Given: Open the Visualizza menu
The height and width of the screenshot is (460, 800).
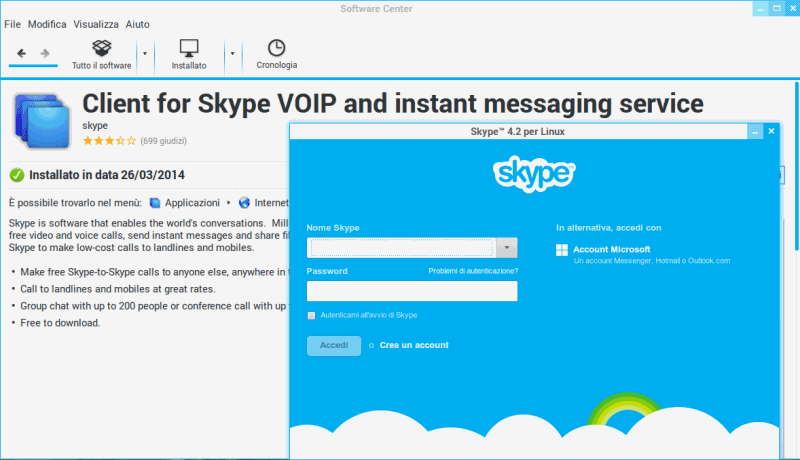Looking at the screenshot, I should (96, 24).
